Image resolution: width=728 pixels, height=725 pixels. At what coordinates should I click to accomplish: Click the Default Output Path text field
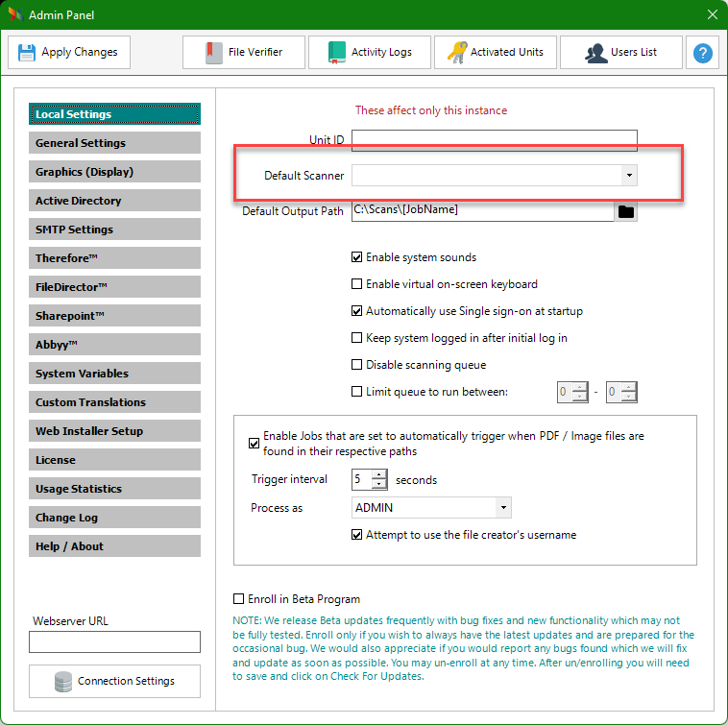tap(483, 211)
